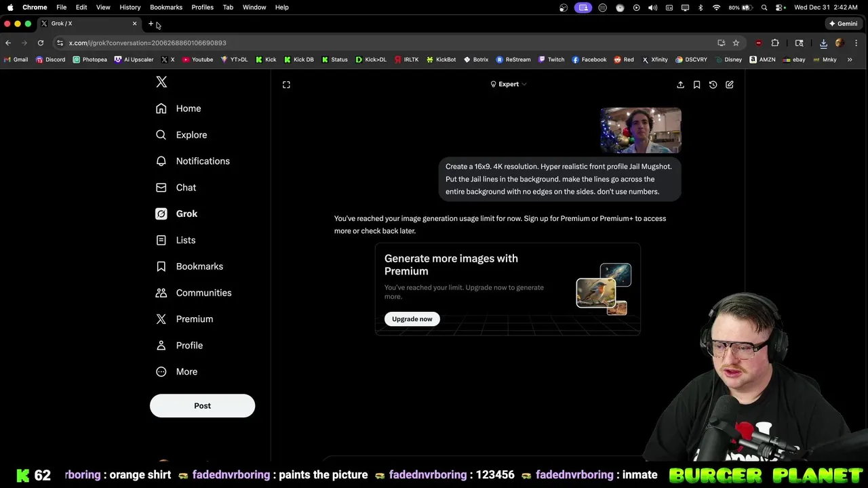Click the Upgrade now button

tap(412, 319)
